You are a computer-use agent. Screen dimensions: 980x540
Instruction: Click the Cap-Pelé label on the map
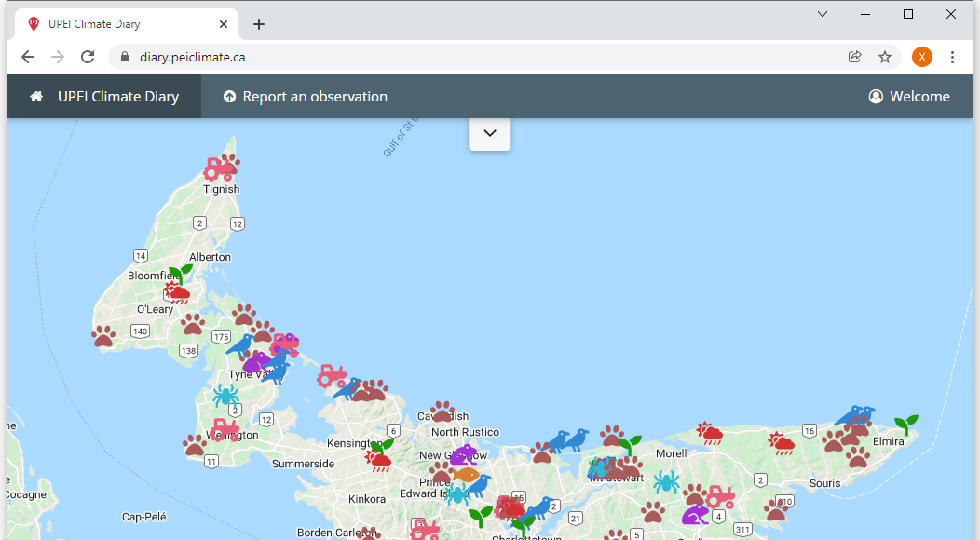[143, 517]
